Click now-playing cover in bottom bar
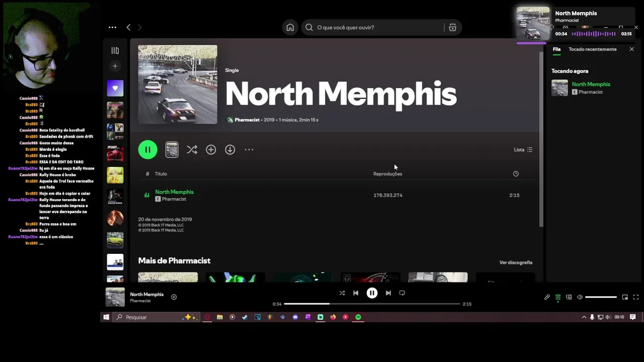 click(115, 297)
